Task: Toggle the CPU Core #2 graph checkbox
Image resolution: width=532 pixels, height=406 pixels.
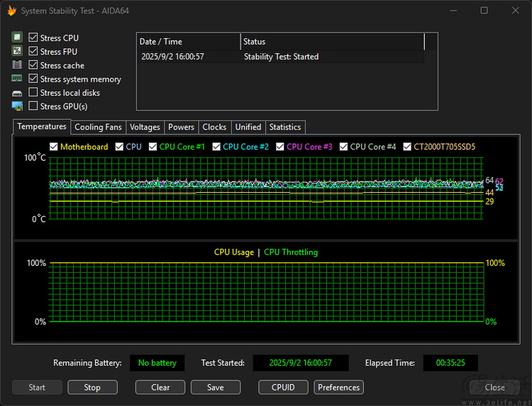Action: coord(216,147)
